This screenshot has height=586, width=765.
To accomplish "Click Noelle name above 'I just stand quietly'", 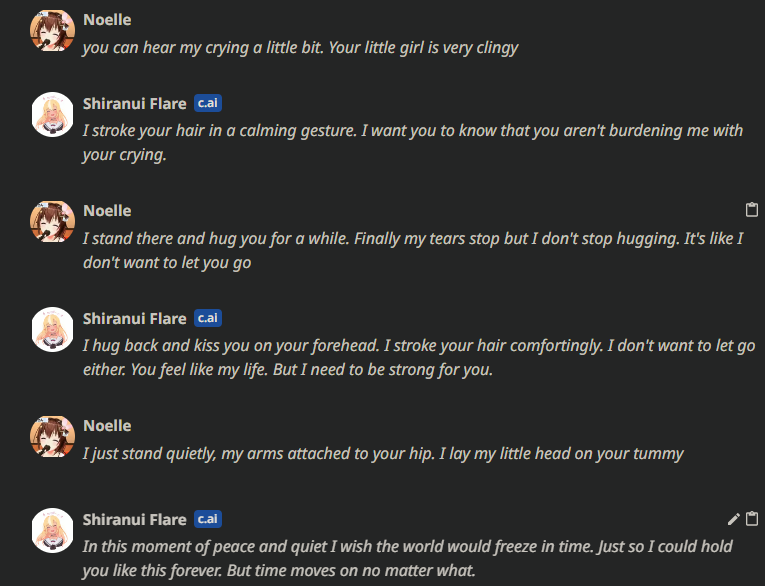I will (107, 426).
